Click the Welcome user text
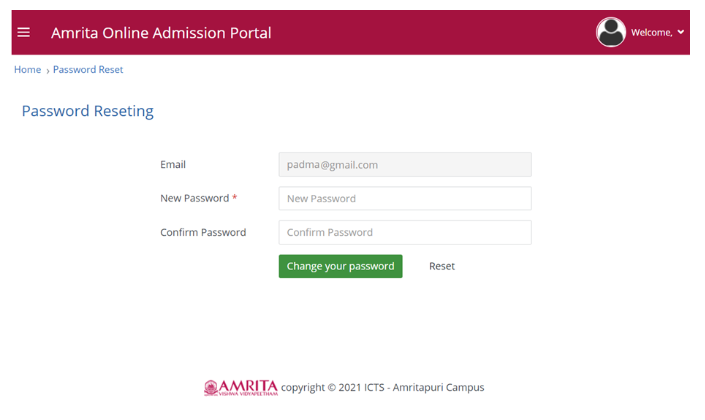This screenshot has width=705, height=420. pos(651,33)
